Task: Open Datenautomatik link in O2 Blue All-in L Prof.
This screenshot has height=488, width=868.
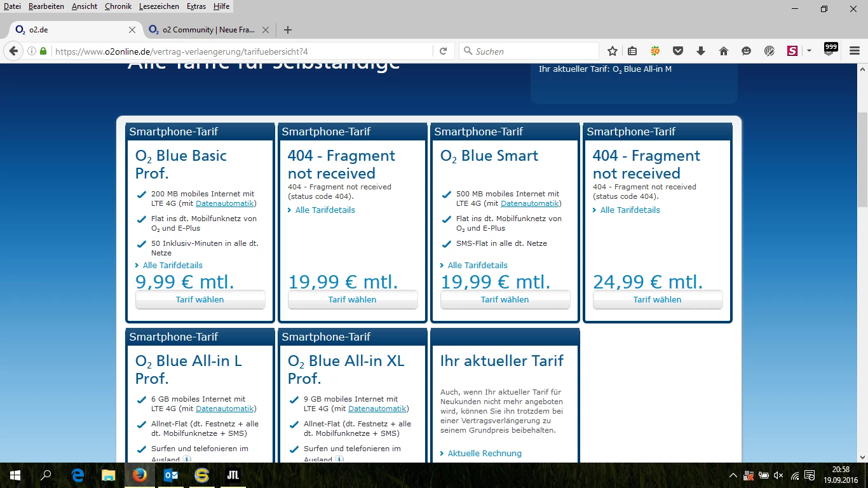Action: coord(225,409)
